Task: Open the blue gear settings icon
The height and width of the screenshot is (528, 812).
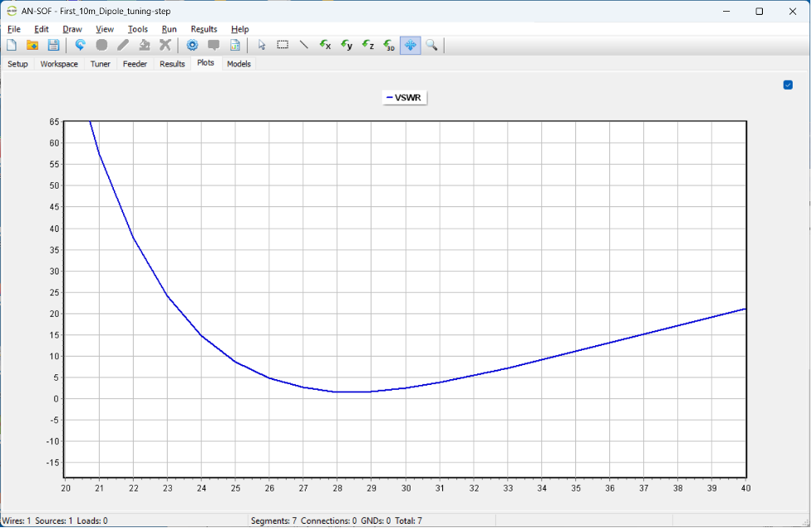Action: coord(192,45)
